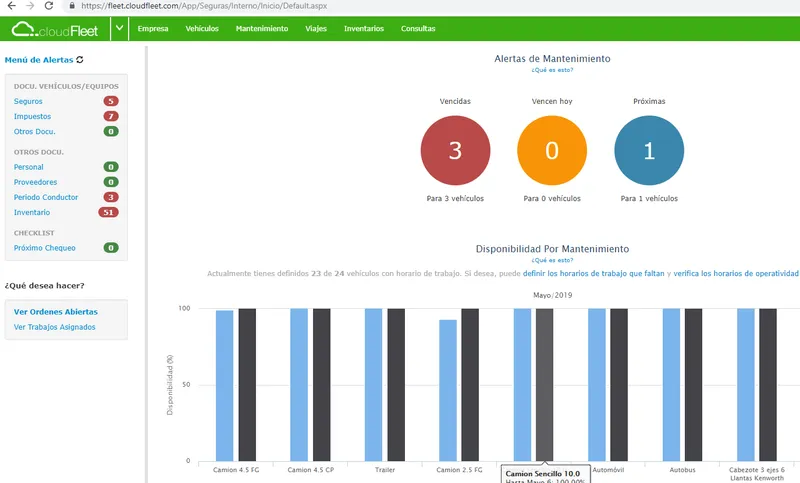
Task: Click the browser forward arrow
Action: pos(30,6)
